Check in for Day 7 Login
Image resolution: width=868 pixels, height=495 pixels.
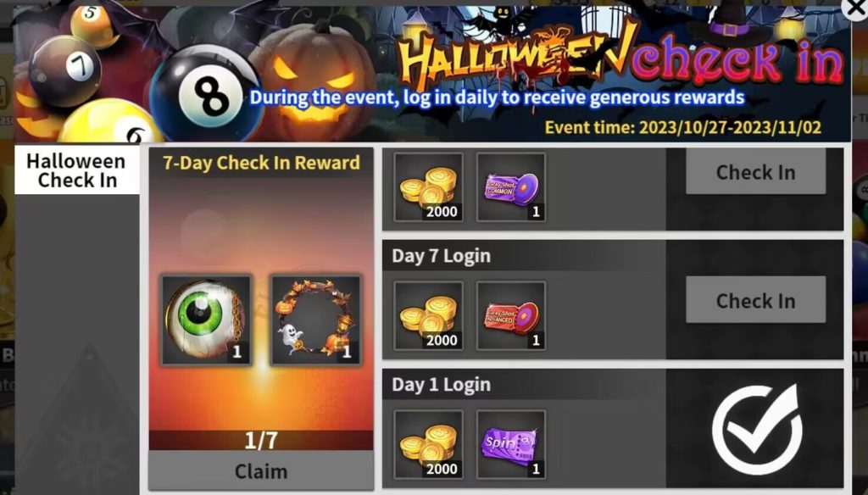[x=755, y=300]
